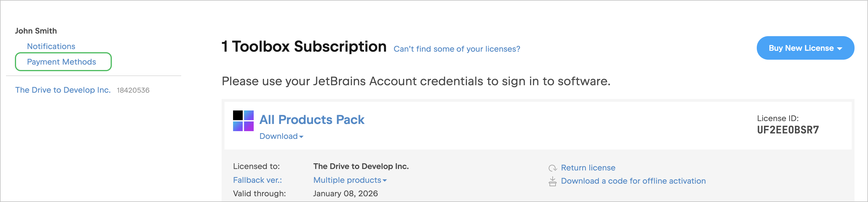This screenshot has height=202, width=868.
Task: Click the Can't find some of your licenses link
Action: (x=457, y=49)
